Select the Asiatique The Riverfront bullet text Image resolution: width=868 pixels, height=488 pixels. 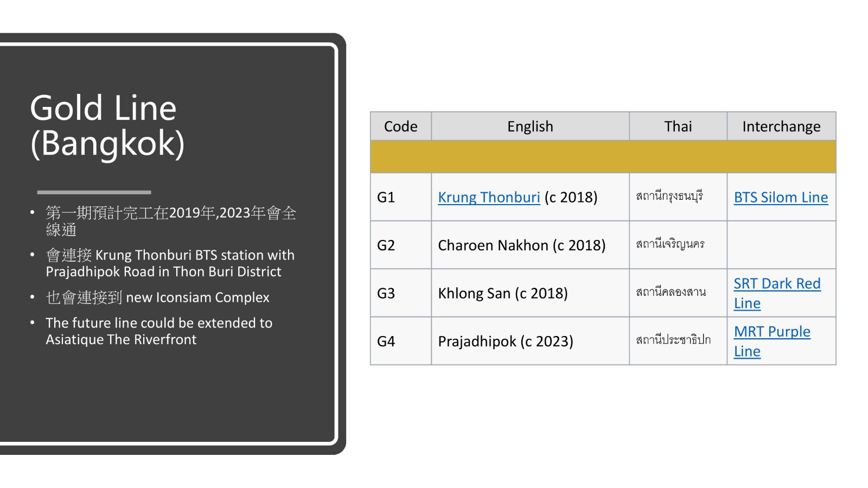click(x=158, y=331)
